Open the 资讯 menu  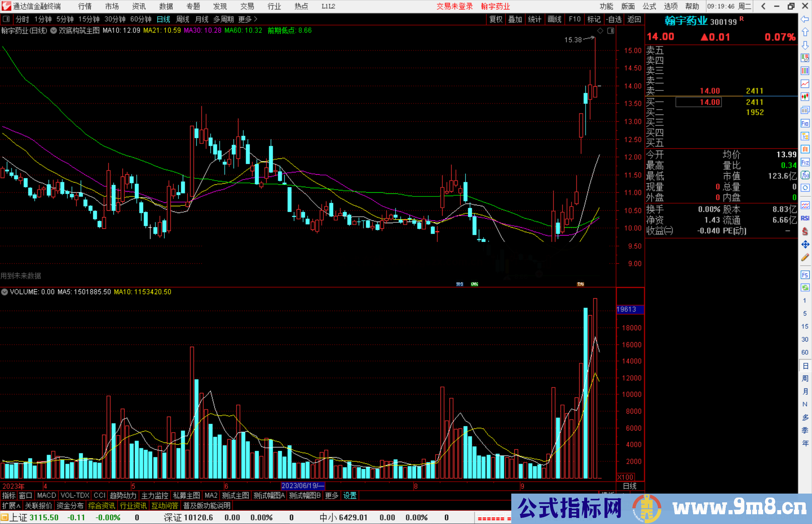139,6
